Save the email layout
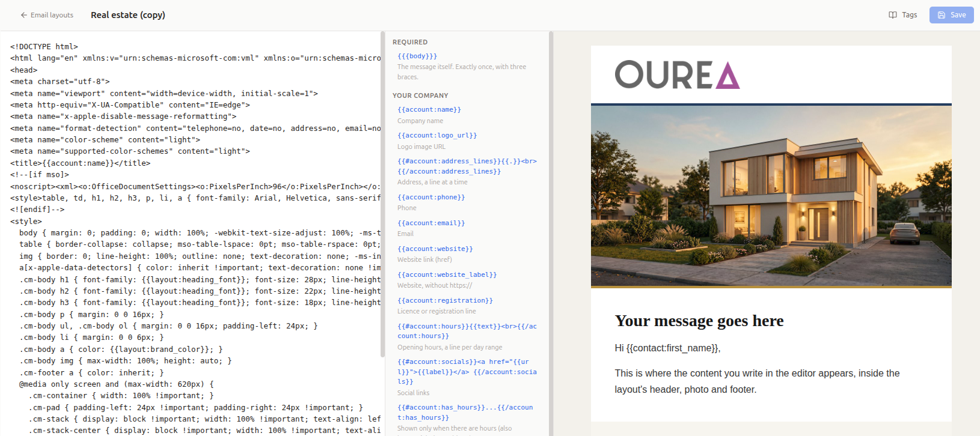Image resolution: width=980 pixels, height=436 pixels. pos(952,15)
